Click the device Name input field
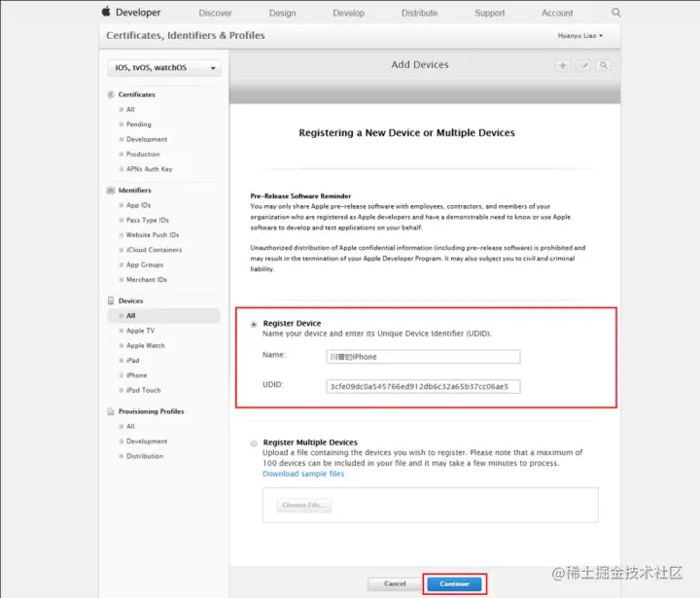Image resolution: width=700 pixels, height=598 pixels. point(423,357)
